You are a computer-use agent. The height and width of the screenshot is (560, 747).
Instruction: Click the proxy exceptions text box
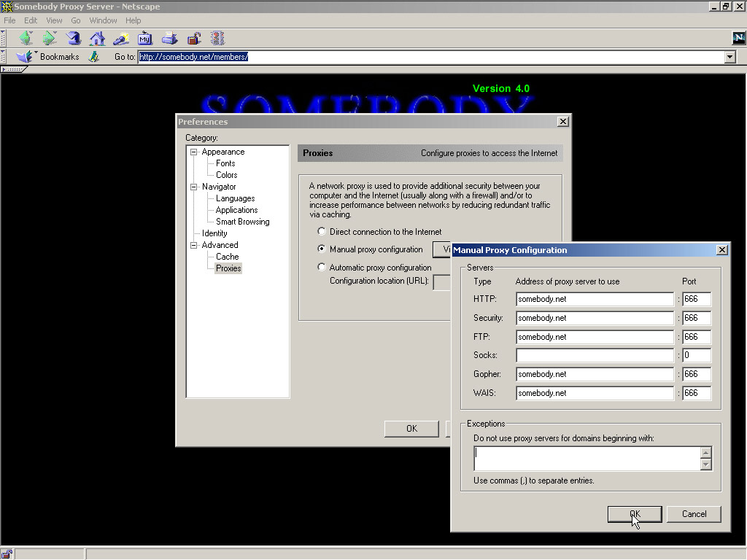(x=587, y=459)
